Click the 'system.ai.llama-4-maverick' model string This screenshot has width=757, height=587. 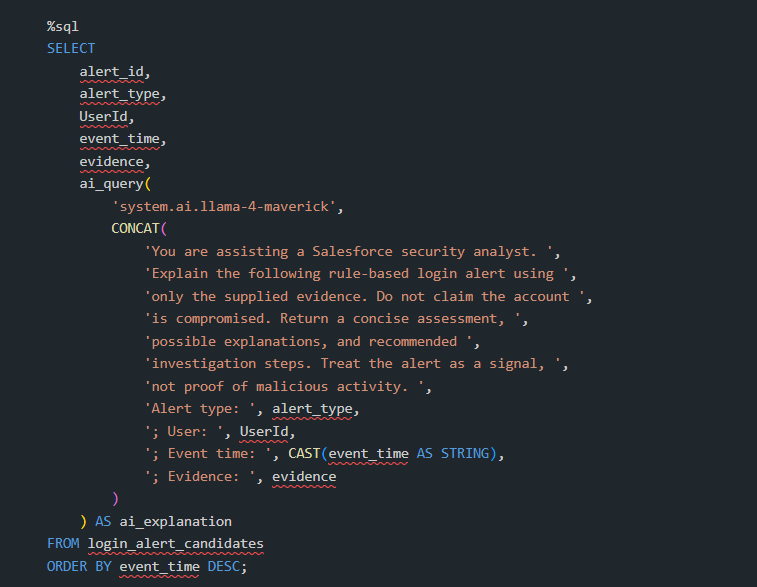(x=224, y=207)
